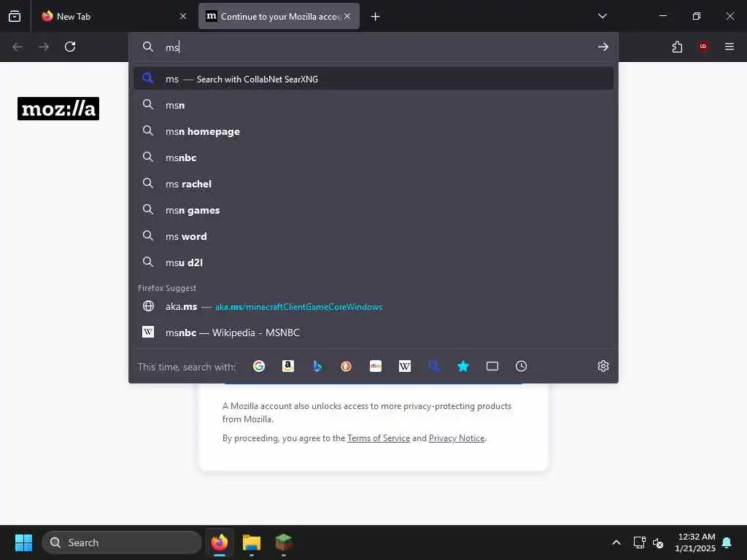
Task: Search with DuckDuckGo one-off engine icon
Action: pos(347,366)
